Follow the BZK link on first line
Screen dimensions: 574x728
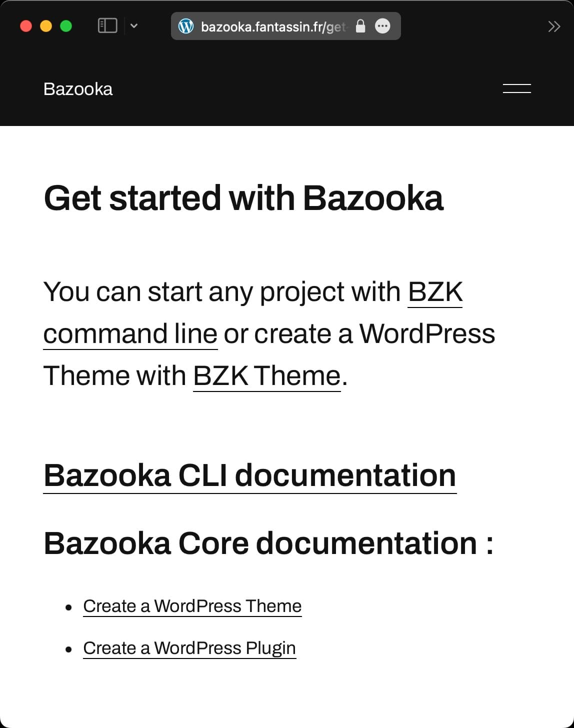pos(435,291)
